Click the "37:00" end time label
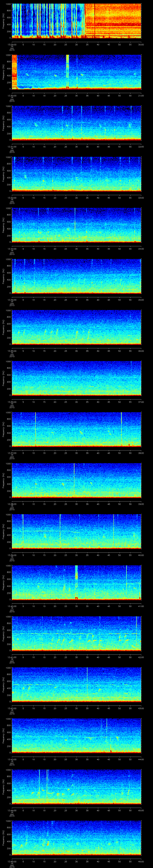 (141, 402)
